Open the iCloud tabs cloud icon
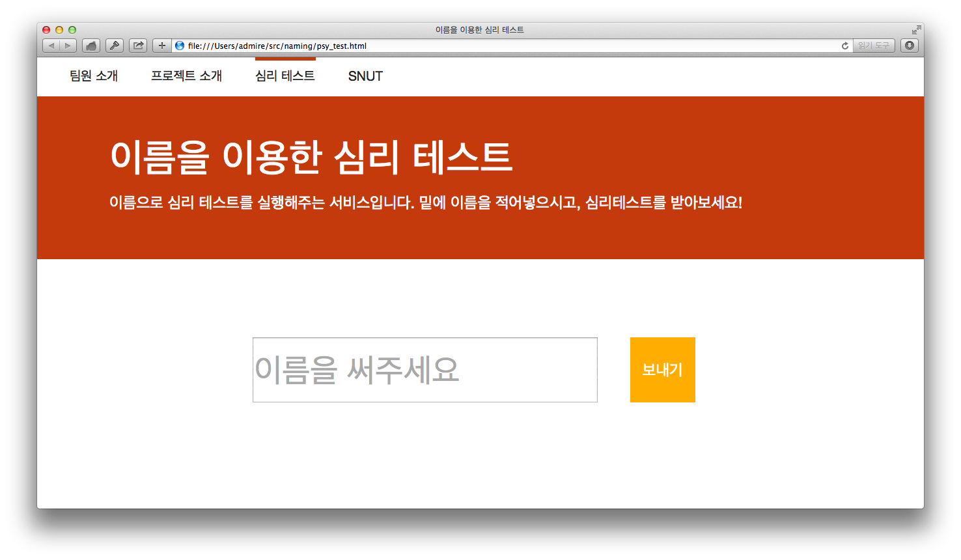Screen dimensions: 961x560 pos(91,46)
